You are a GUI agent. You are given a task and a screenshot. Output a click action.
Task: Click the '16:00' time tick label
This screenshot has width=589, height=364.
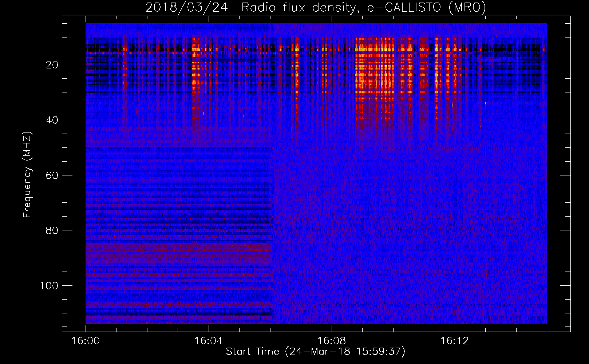click(86, 341)
